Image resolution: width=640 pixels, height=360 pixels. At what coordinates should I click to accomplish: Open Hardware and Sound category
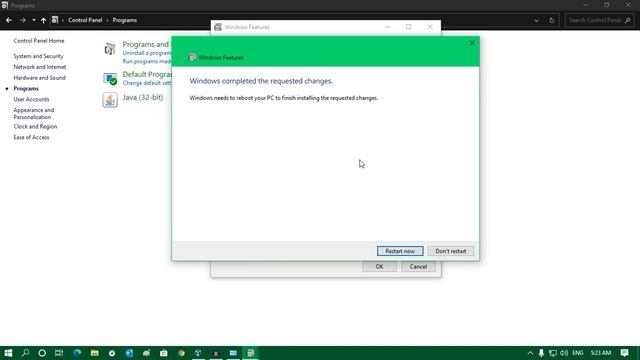tap(40, 78)
